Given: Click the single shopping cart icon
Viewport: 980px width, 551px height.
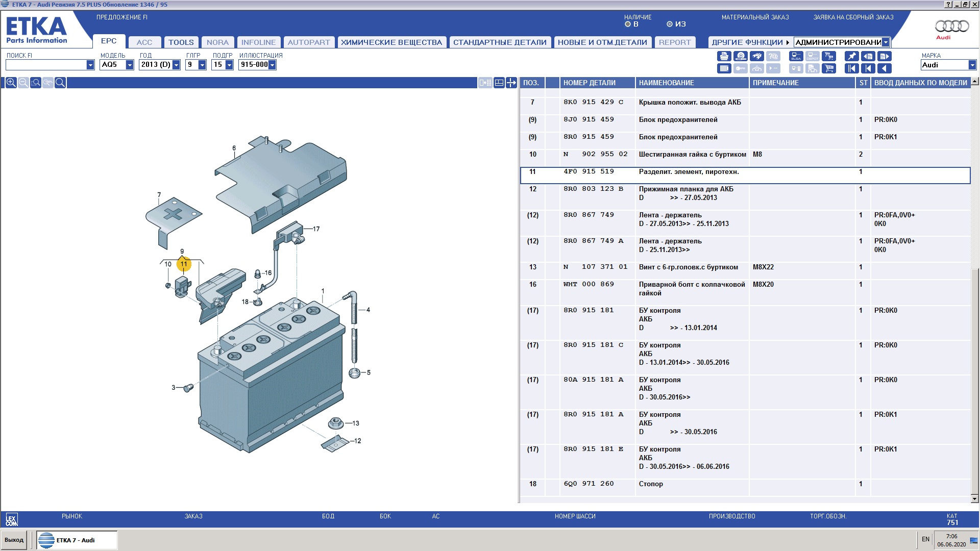Looking at the screenshot, I should pyautogui.click(x=829, y=68).
